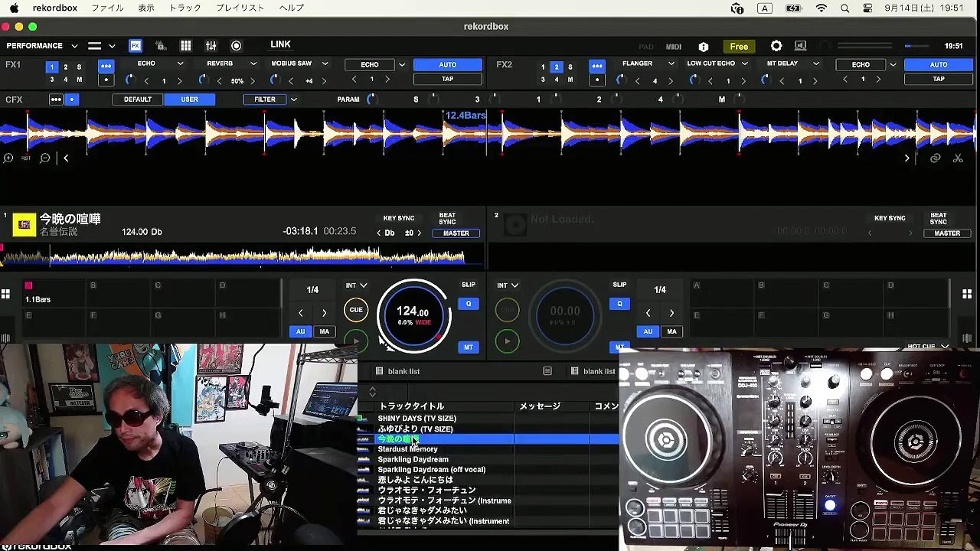This screenshot has width=980, height=551.
Task: Assign FX2 to deck 1
Action: (543, 67)
